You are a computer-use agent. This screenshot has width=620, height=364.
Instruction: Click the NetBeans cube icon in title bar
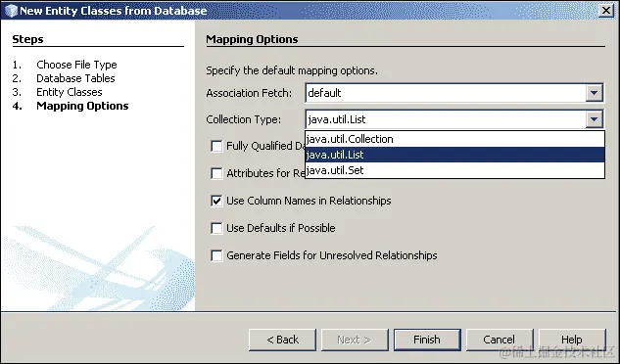(11, 11)
